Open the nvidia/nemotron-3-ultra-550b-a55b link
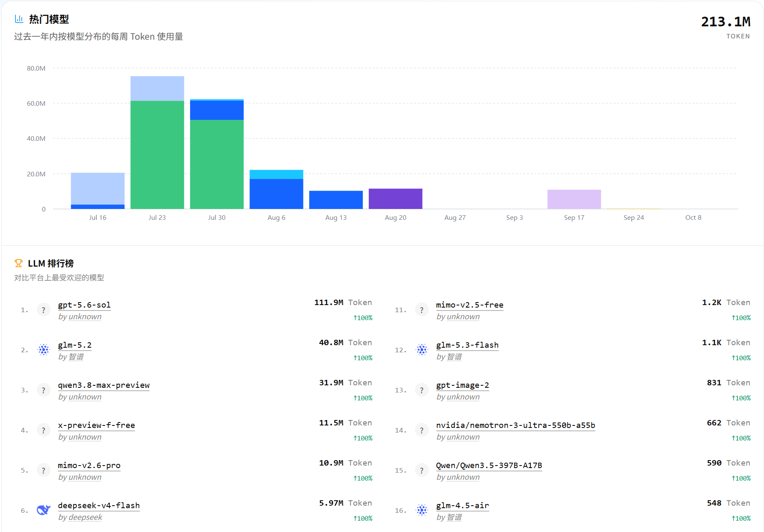 coord(516,425)
